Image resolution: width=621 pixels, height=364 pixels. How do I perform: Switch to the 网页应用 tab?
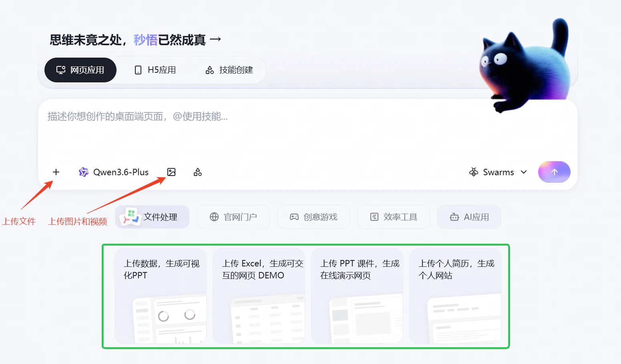point(80,70)
